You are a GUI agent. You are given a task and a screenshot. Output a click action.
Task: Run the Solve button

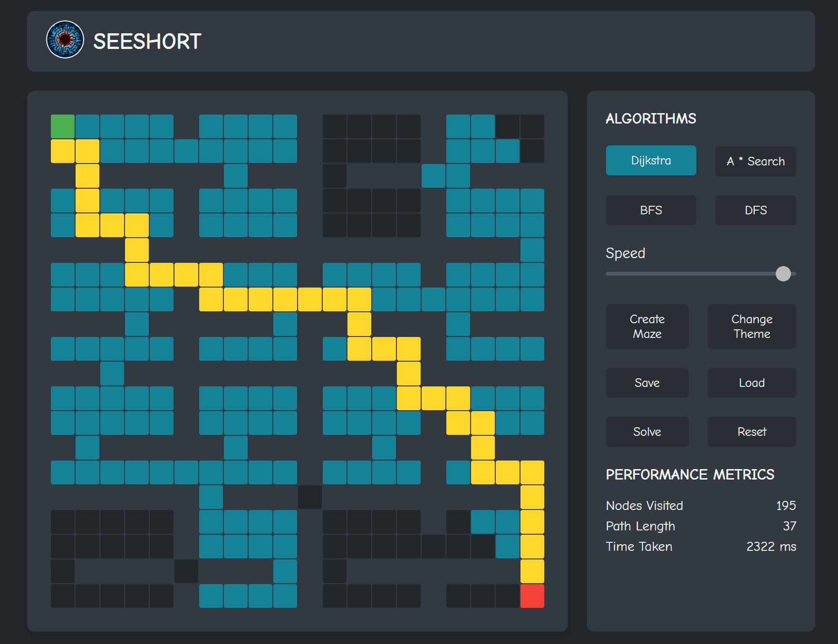(647, 432)
